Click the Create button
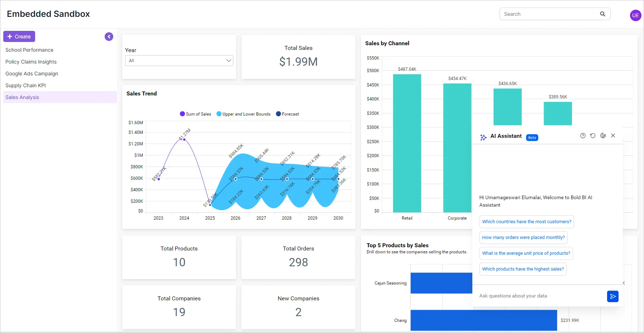The image size is (644, 333). point(19,37)
